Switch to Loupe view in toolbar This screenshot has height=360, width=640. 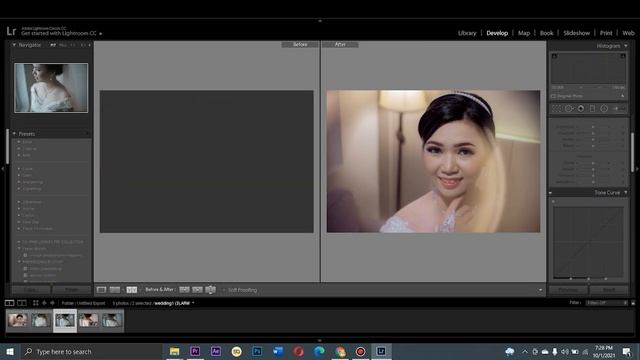coord(101,290)
